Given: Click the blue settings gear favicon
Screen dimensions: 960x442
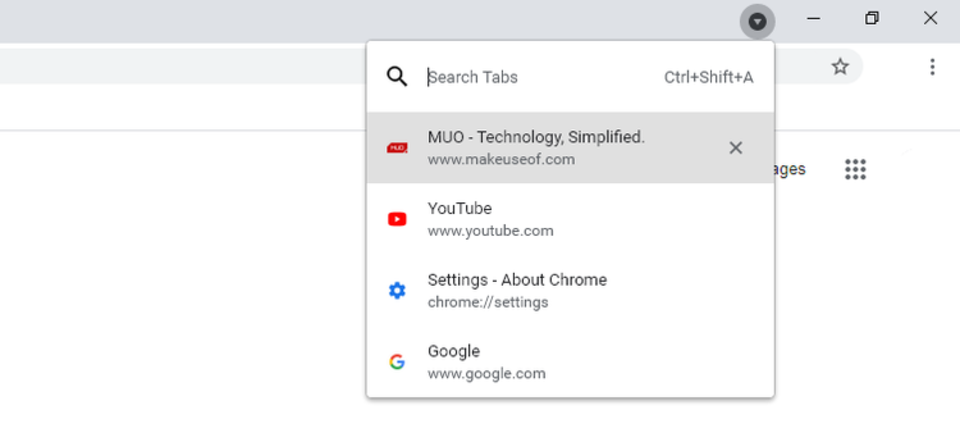Looking at the screenshot, I should [397, 290].
